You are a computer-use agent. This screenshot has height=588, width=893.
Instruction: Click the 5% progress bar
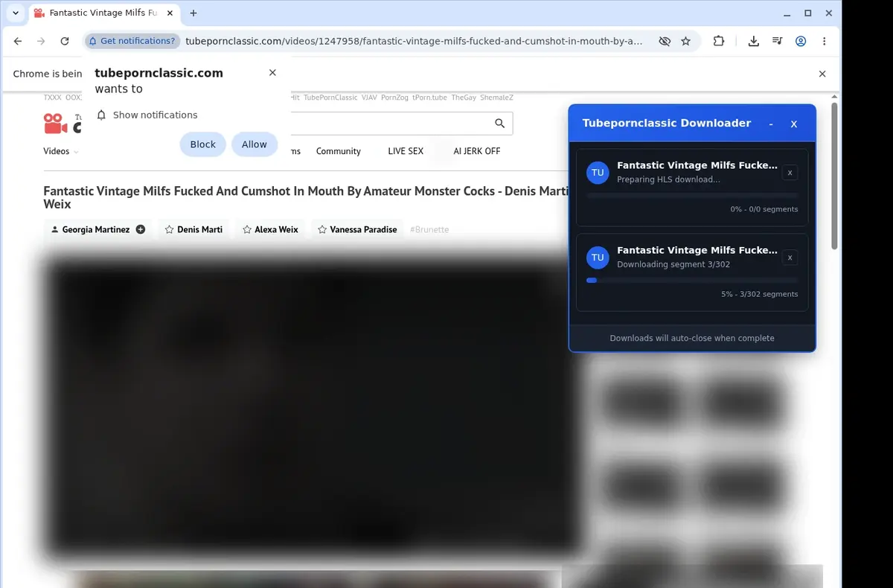[x=692, y=280]
